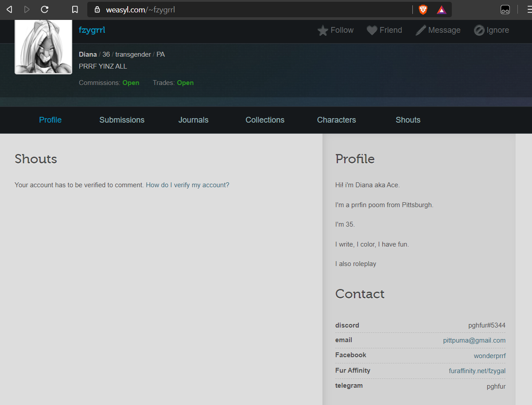Click the 'Fur Affinity' contact label

pos(353,370)
